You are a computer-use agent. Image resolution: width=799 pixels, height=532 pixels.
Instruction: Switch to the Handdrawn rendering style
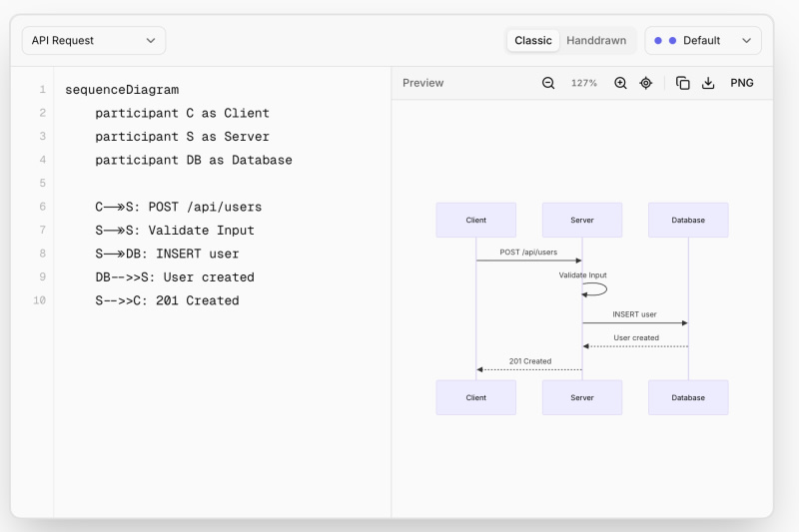(x=596, y=41)
